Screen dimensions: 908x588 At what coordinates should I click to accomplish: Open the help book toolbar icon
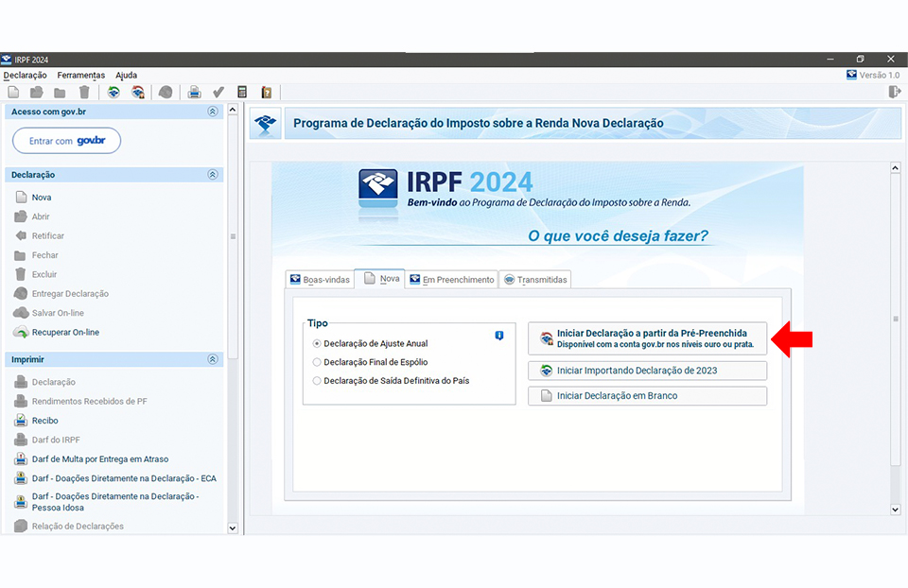tap(267, 92)
